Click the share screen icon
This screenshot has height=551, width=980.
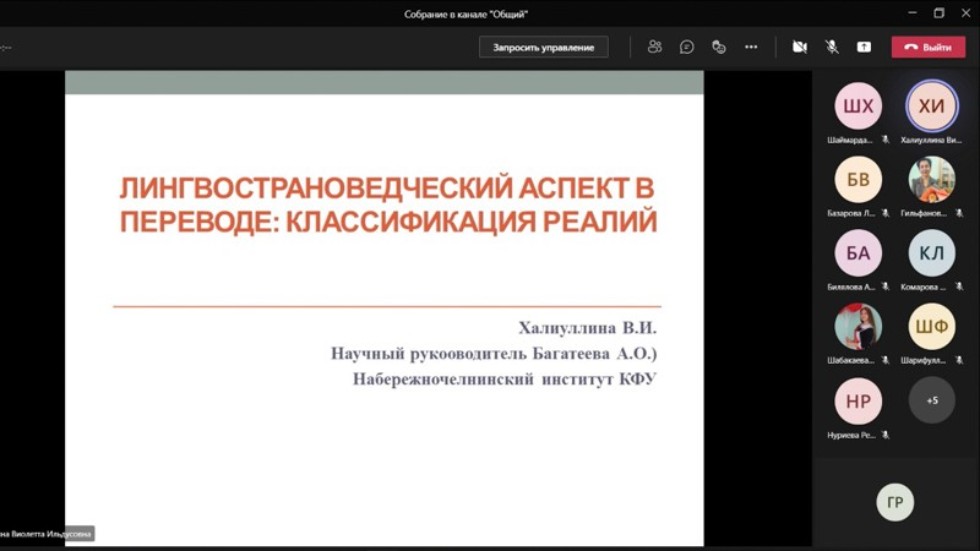[x=864, y=47]
